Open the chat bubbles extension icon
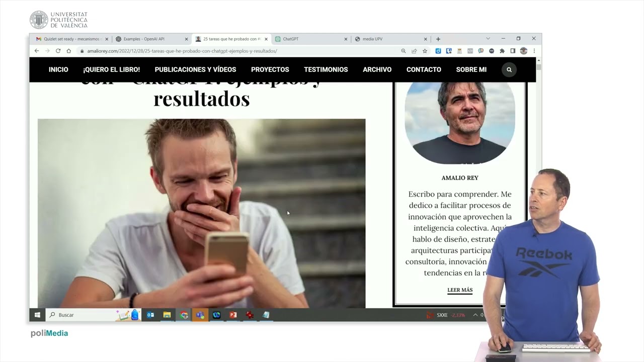This screenshot has width=644, height=362. [x=481, y=51]
